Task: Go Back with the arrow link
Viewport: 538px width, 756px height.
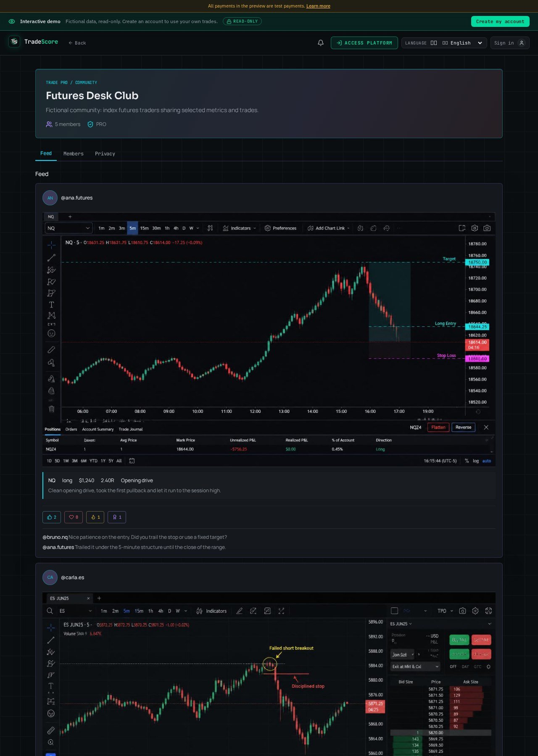Action: (x=77, y=43)
